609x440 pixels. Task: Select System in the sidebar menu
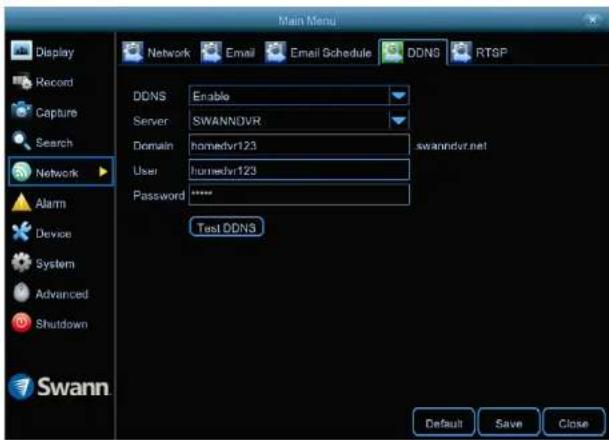click(55, 264)
